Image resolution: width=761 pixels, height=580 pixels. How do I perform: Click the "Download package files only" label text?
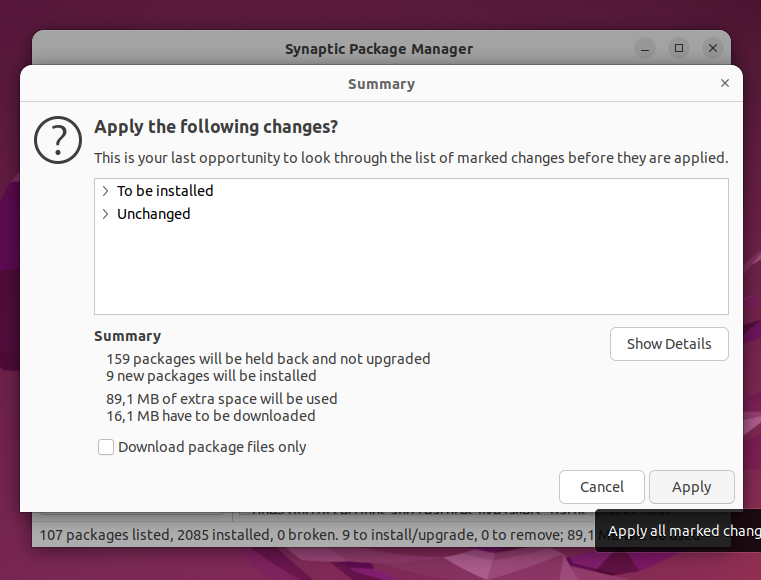click(212, 447)
